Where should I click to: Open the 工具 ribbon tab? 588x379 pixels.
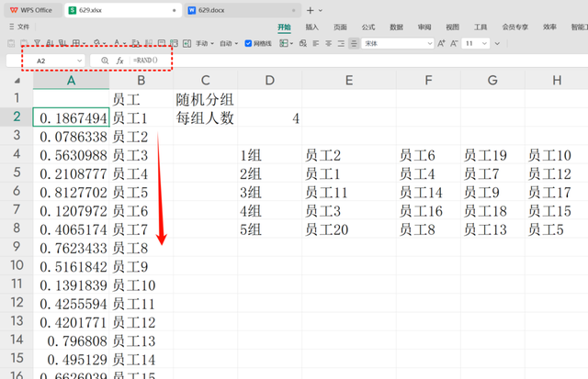point(481,27)
